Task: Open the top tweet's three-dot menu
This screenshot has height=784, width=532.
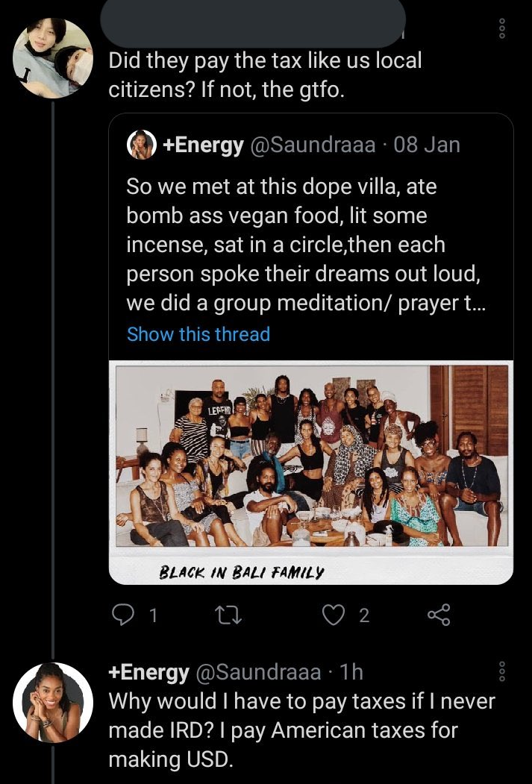Action: (x=502, y=28)
